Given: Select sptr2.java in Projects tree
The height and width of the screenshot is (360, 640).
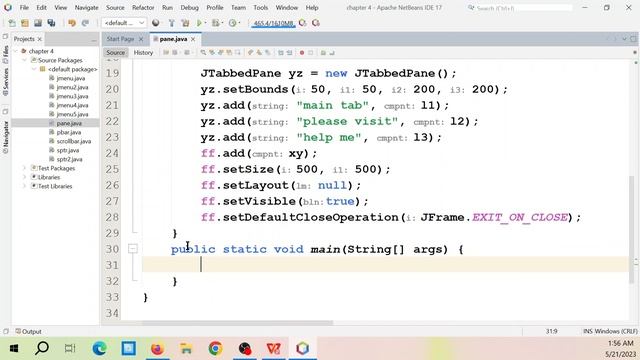Looking at the screenshot, I should coord(69,159).
